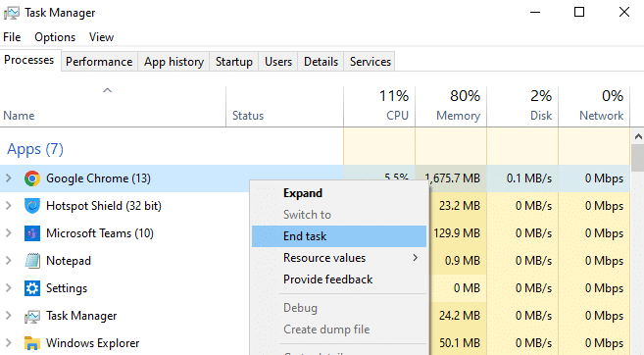Expand the Hotspot Shield process group
644x355 pixels.
[8, 206]
